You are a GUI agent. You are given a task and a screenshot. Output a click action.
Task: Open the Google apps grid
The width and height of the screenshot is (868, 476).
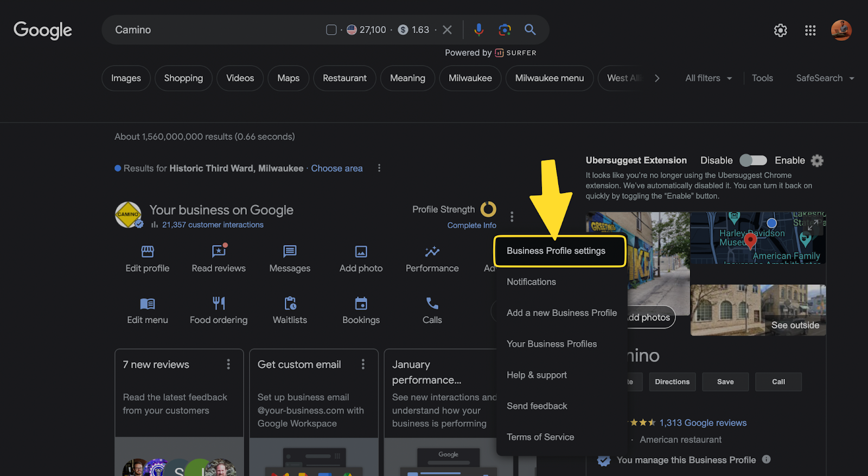coord(810,30)
